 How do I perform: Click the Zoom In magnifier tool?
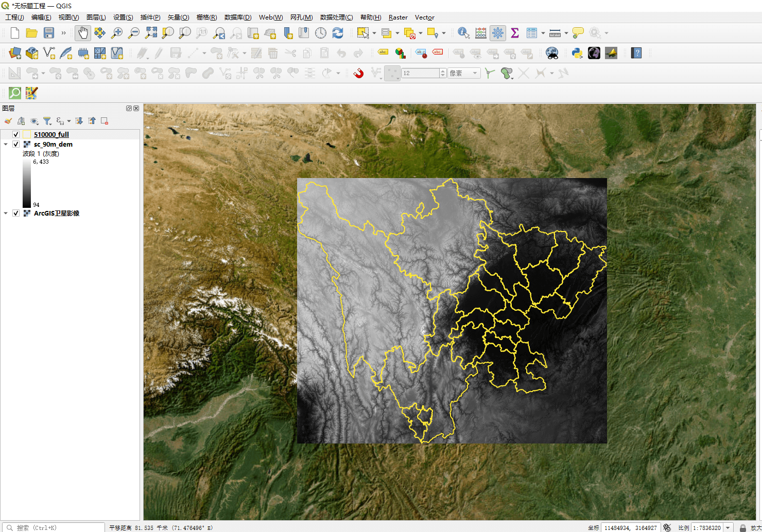pyautogui.click(x=117, y=33)
